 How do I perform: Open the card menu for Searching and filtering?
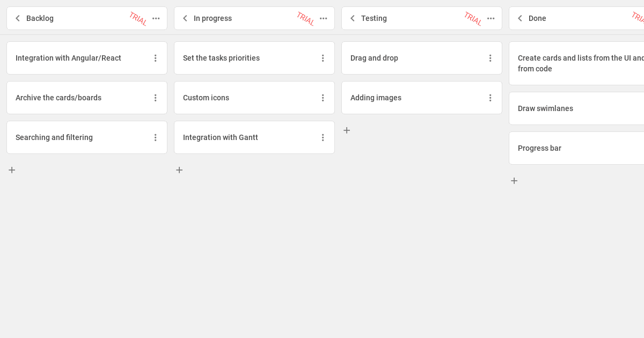pyautogui.click(x=155, y=137)
